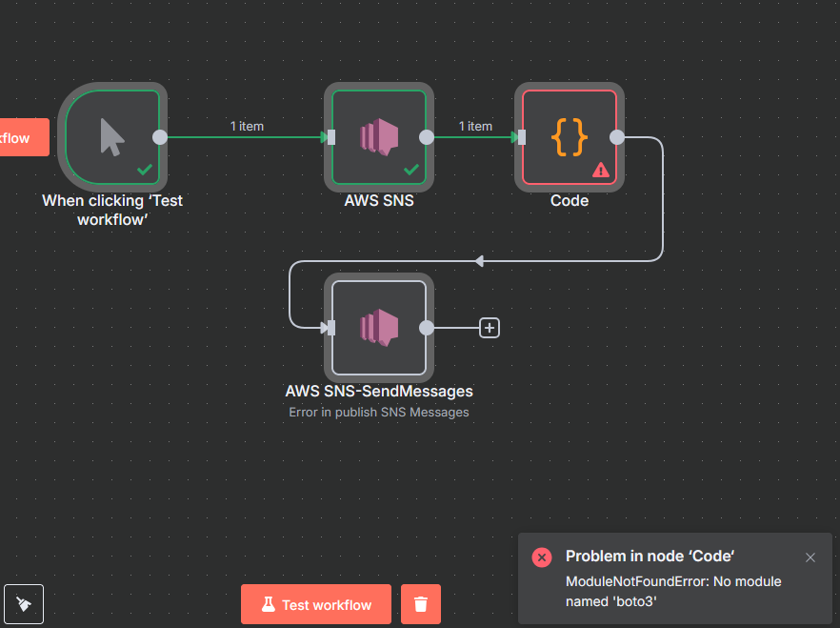Open the AWS SNS-SendMessages node
Viewport: 840px width, 628px height.
pyautogui.click(x=379, y=328)
